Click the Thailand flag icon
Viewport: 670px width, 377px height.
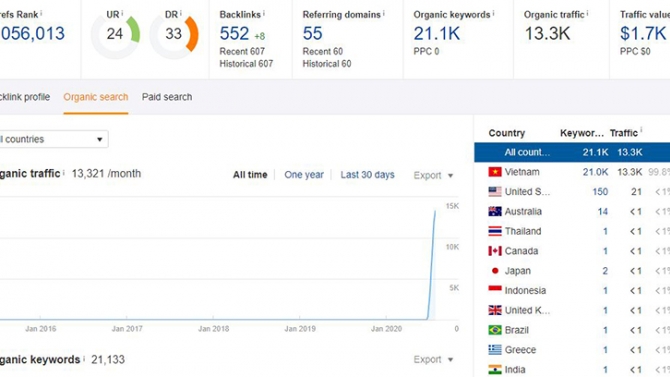click(495, 231)
